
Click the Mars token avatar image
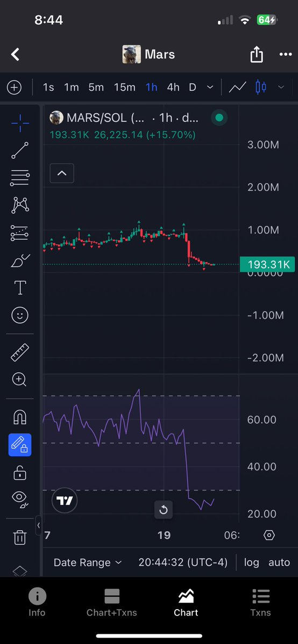click(x=132, y=54)
